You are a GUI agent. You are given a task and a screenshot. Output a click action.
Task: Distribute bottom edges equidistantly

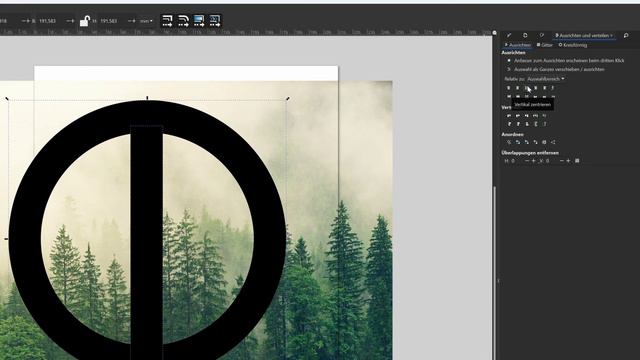[527, 124]
